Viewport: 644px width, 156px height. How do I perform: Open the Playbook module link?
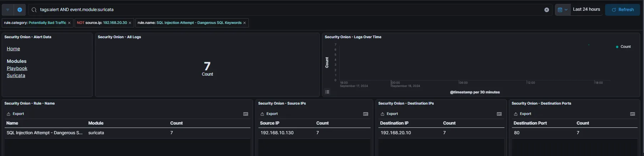pyautogui.click(x=17, y=69)
